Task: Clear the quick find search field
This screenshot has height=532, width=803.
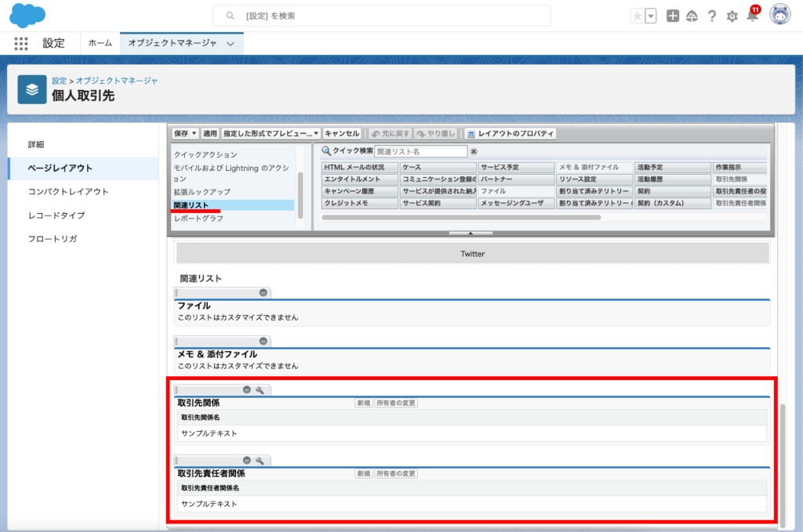Action: coord(474,151)
